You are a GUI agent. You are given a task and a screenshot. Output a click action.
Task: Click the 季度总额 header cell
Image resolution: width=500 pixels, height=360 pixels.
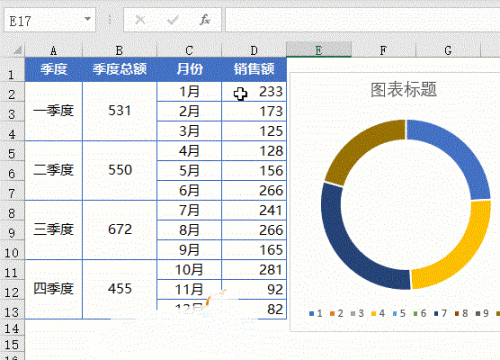point(119,69)
